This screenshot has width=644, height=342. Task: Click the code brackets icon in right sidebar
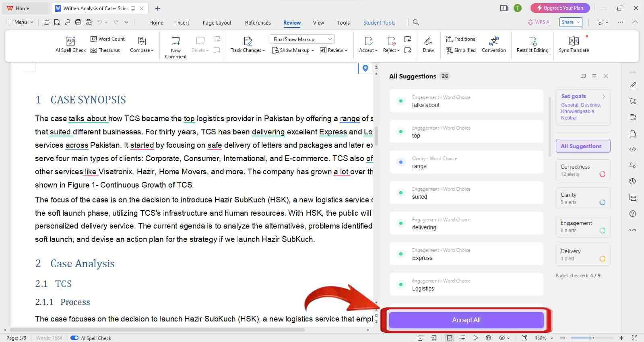coord(633,149)
